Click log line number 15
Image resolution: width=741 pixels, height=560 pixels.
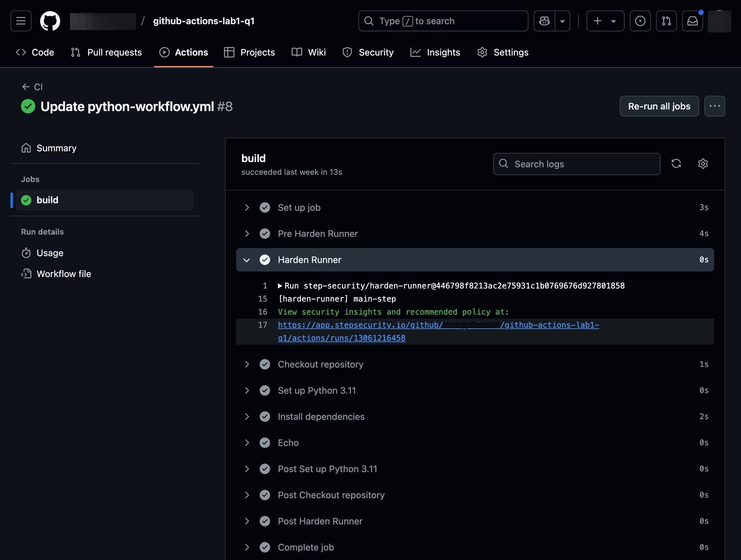[x=263, y=299]
